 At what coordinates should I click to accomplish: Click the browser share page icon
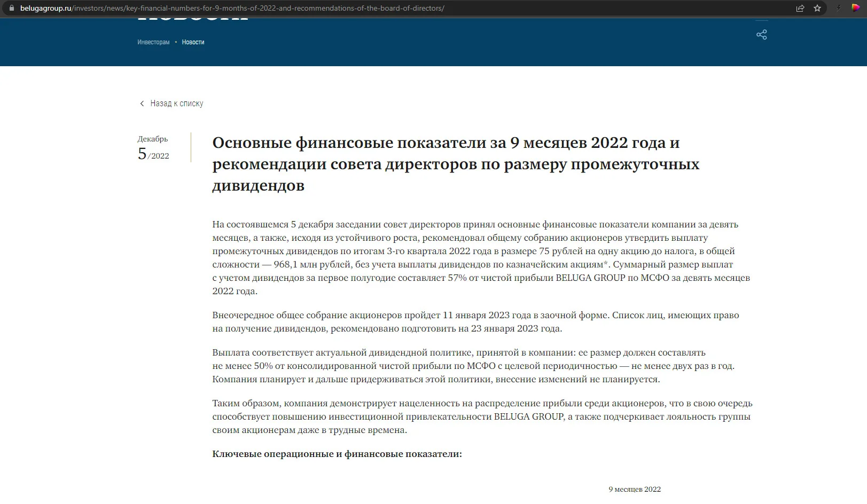[800, 8]
